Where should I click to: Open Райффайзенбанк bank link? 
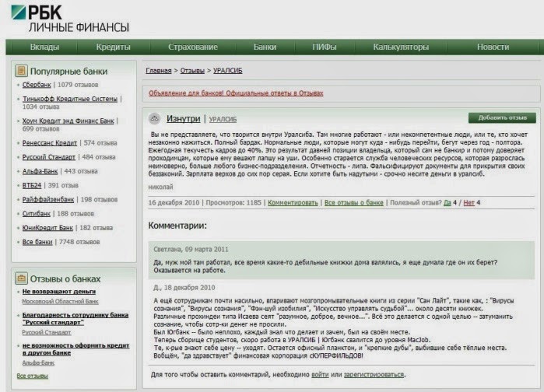[48, 200]
